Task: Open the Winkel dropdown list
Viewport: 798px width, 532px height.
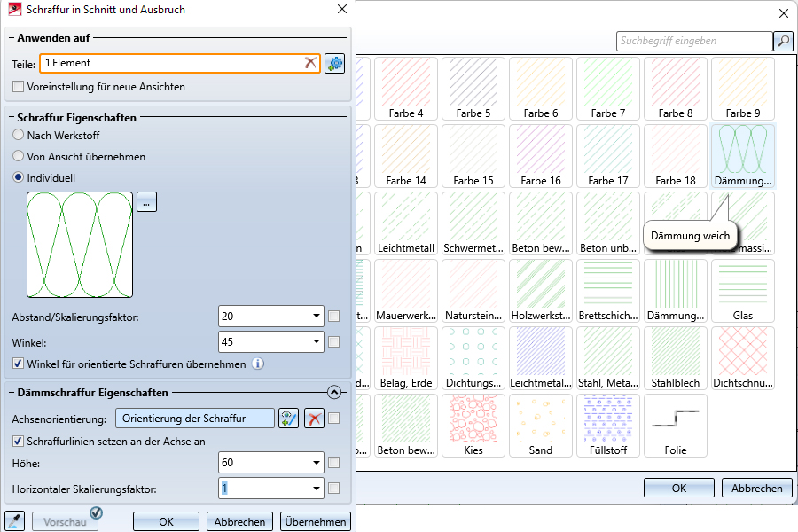Action: [317, 341]
